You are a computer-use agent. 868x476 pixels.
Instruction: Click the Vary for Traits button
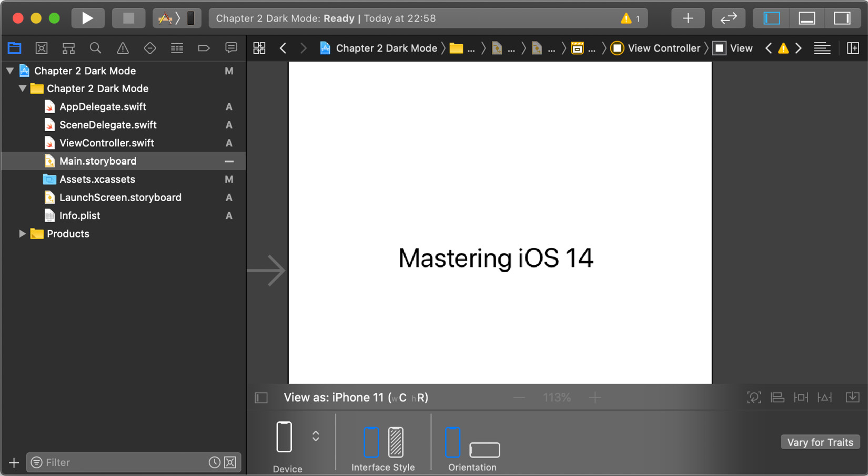pyautogui.click(x=820, y=442)
